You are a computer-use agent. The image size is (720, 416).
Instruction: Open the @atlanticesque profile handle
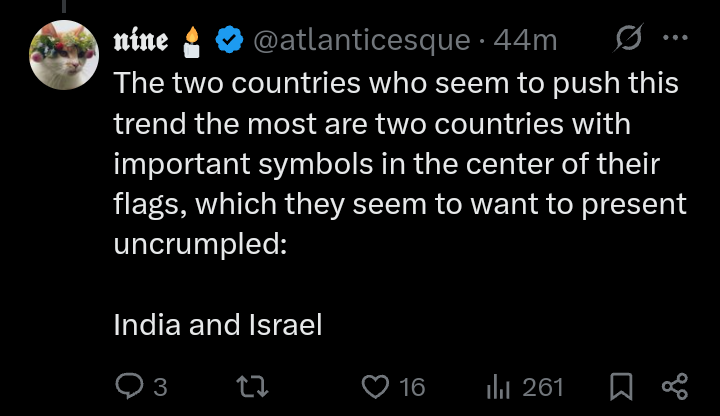(361, 40)
